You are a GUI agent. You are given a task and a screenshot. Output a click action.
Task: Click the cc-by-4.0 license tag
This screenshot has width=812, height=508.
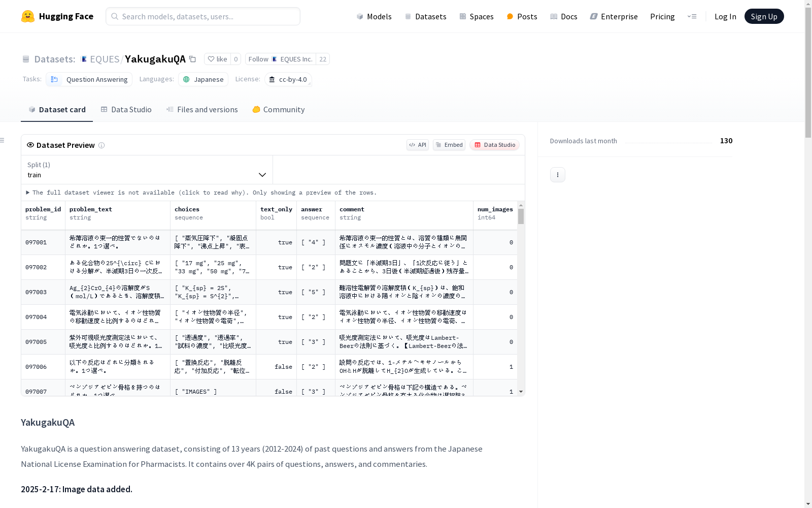coord(288,79)
